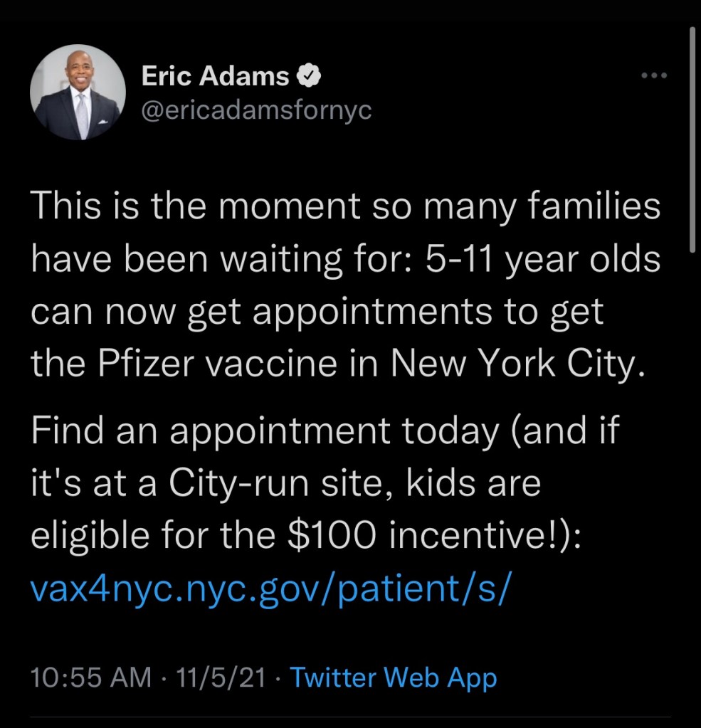Click the 10:55 AM timestamp
Viewport: 701px width, 728px height.
[x=90, y=677]
